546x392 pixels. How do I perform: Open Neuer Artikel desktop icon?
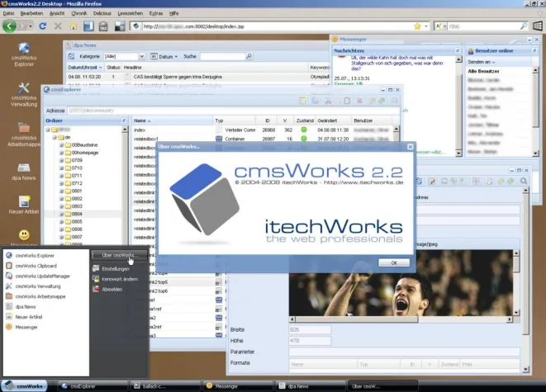click(x=24, y=205)
